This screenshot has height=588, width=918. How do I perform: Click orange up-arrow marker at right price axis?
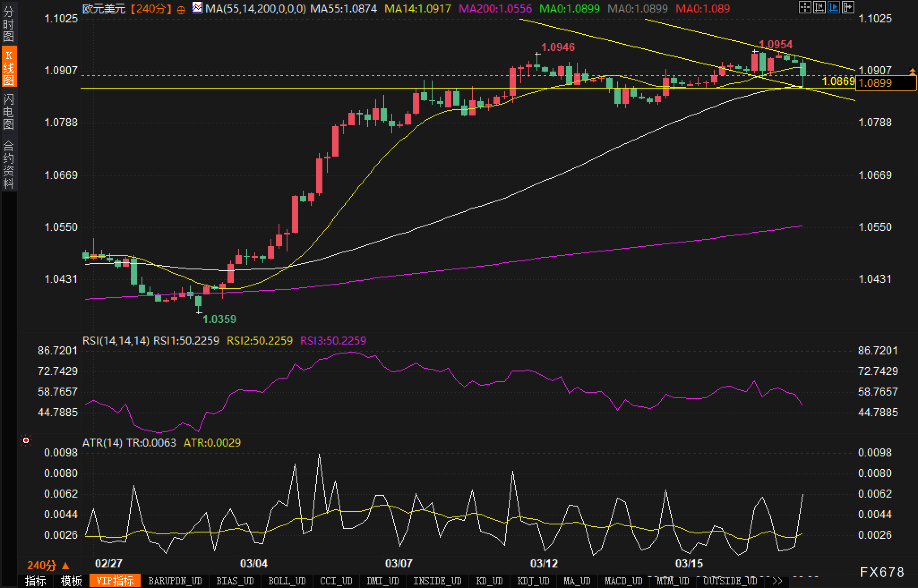912,71
